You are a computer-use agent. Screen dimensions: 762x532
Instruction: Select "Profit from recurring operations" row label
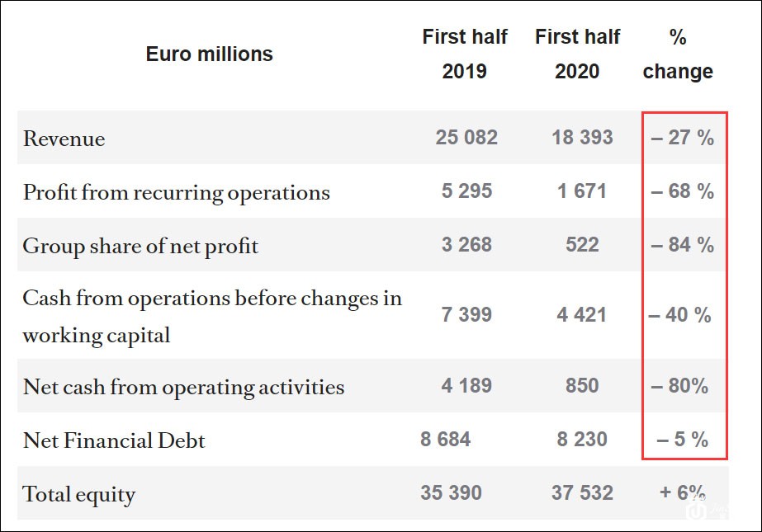click(177, 192)
